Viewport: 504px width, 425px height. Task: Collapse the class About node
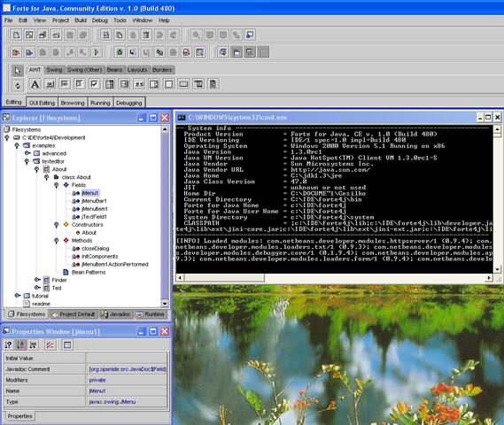[47, 177]
